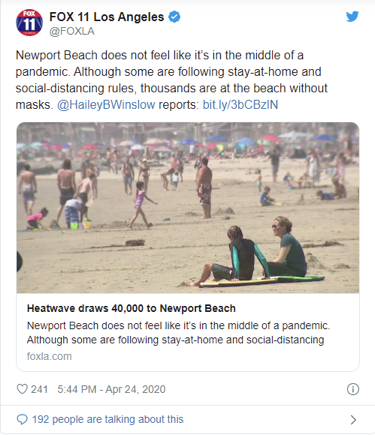Open the @HaileyBWinslow mention

tap(106, 105)
